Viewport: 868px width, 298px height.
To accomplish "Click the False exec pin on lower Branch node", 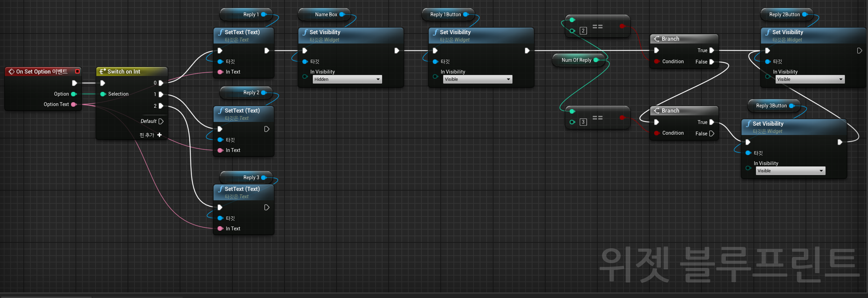I will (712, 134).
